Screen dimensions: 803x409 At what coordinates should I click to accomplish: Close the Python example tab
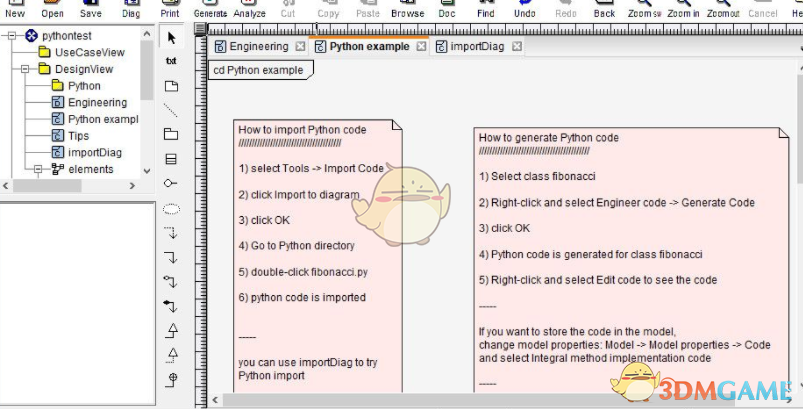coord(421,47)
